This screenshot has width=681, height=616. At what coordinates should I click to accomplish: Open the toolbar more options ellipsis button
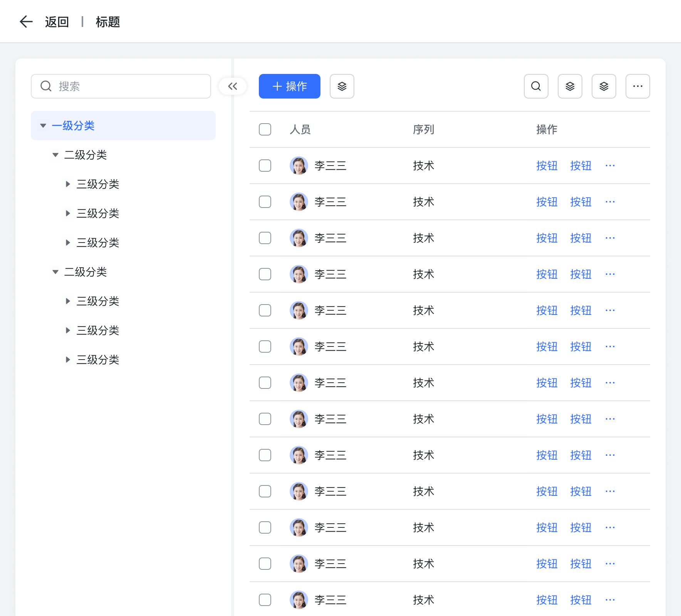637,86
